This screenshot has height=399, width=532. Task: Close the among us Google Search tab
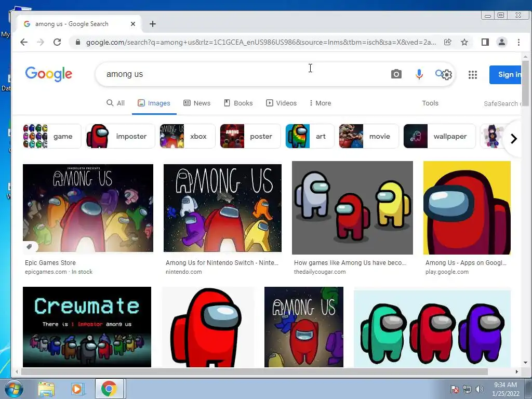(133, 24)
